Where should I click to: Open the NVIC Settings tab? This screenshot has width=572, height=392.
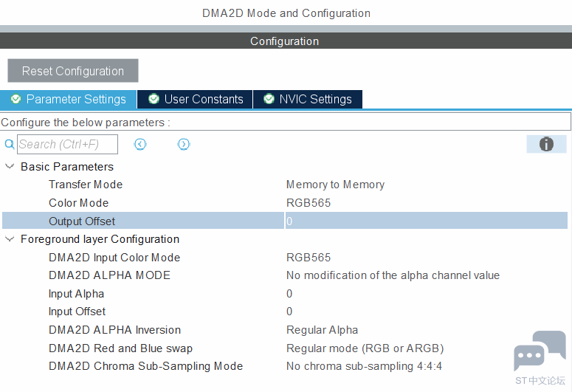tap(308, 99)
